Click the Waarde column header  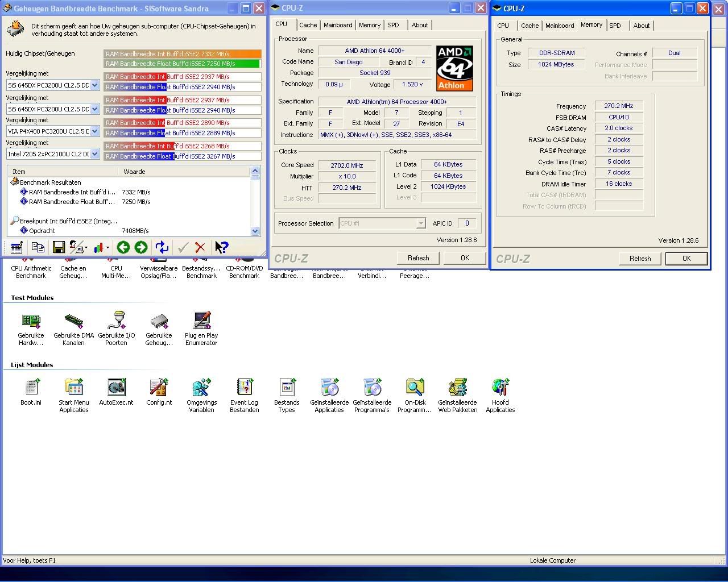tap(184, 171)
